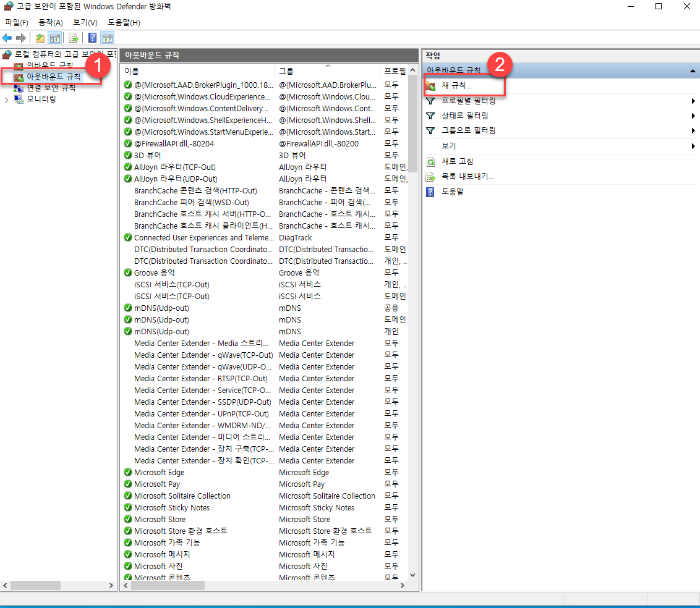Sort rules by 그룹 column header
The image size is (700, 608).
328,71
